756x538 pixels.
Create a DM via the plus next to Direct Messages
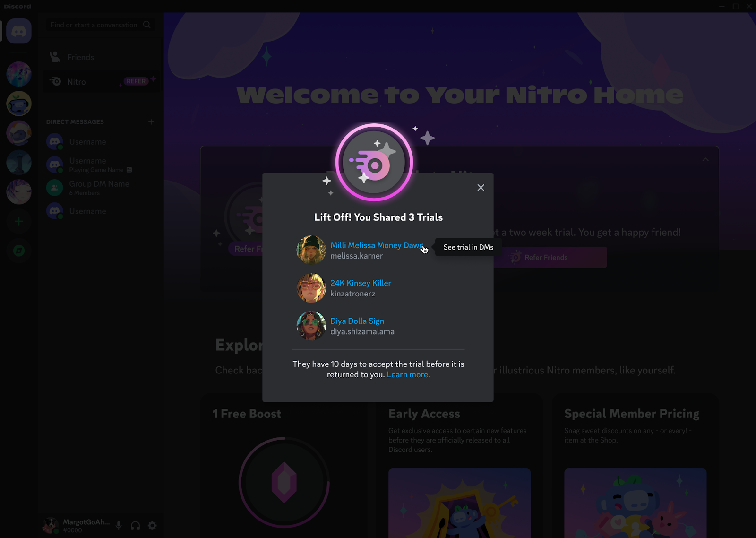[151, 121]
